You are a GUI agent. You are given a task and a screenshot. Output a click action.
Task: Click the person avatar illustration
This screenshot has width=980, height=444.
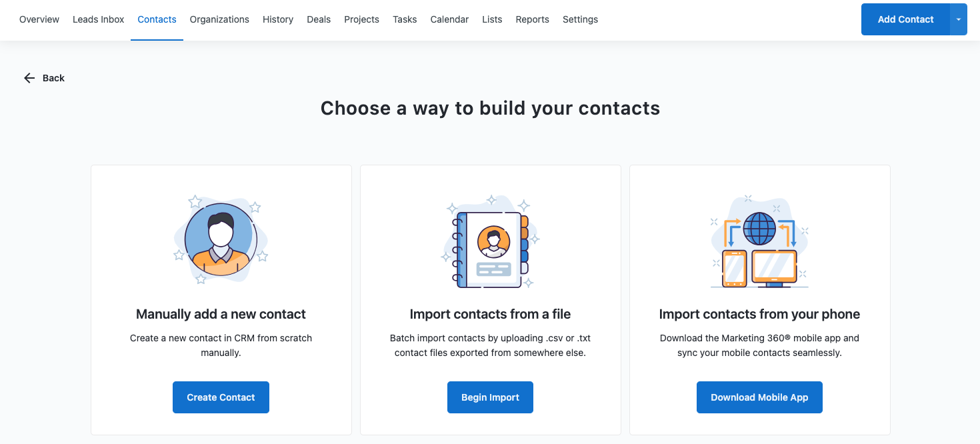pyautogui.click(x=221, y=240)
